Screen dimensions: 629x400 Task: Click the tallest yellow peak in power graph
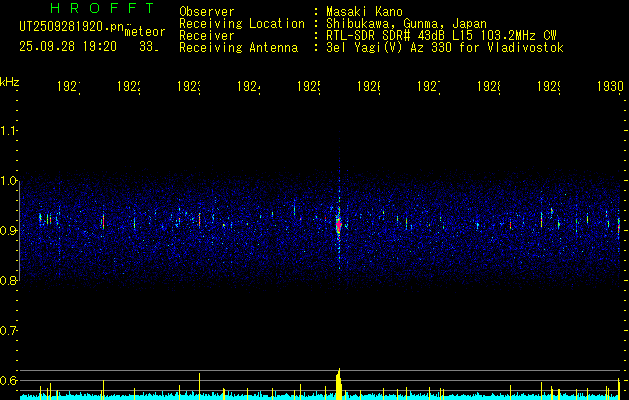point(339,384)
